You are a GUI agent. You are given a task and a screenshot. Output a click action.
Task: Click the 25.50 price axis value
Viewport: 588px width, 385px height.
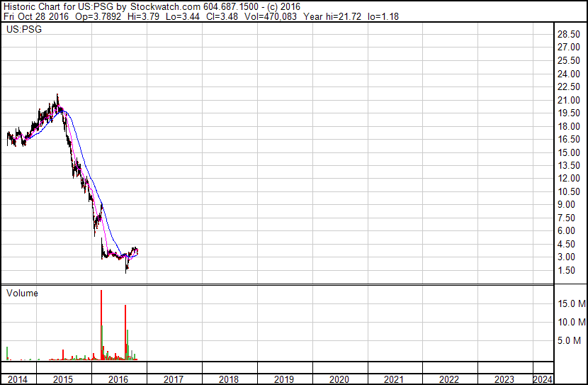569,60
